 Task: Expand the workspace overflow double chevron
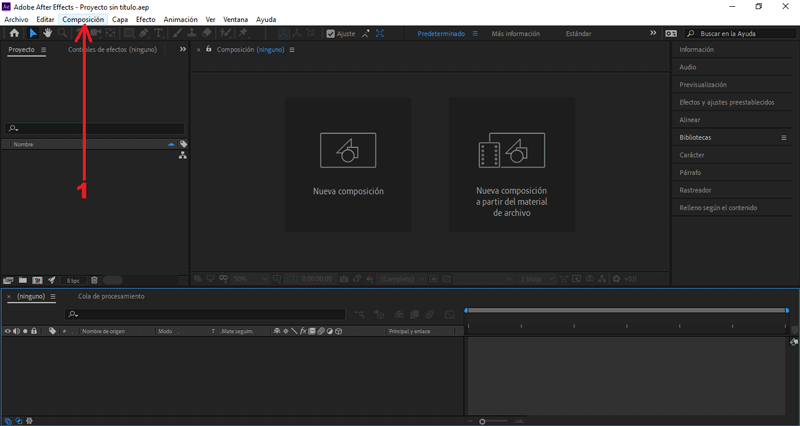[653, 33]
